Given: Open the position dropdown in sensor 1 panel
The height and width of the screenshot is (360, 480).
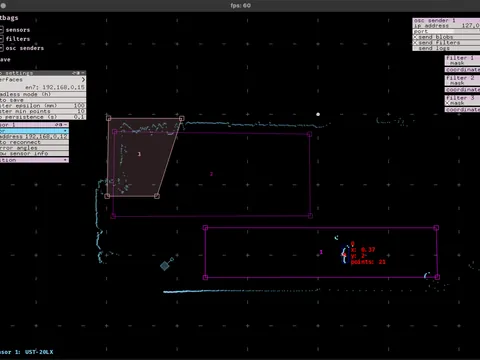Looking at the screenshot, I should 34,160.
